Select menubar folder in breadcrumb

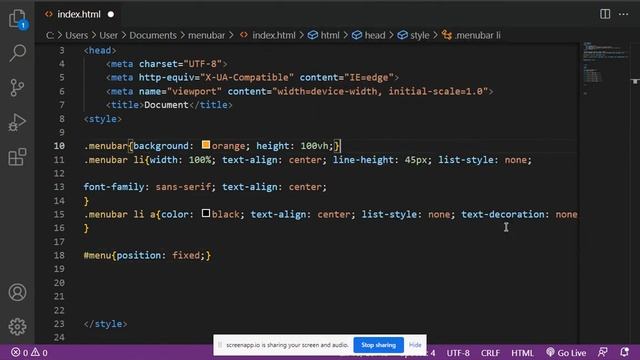point(207,36)
